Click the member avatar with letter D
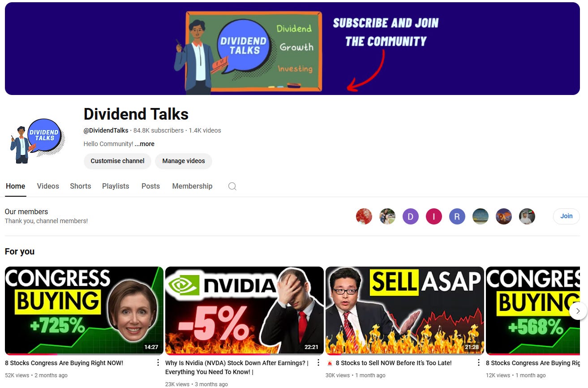588x388 pixels. click(x=410, y=216)
